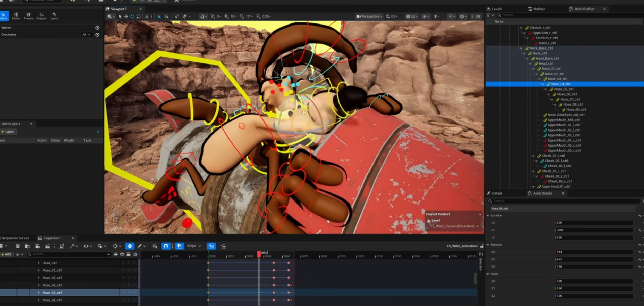Screen dimensions: 644x306
Task: Click the playhead marker at frame 0041
Action: 259,254
